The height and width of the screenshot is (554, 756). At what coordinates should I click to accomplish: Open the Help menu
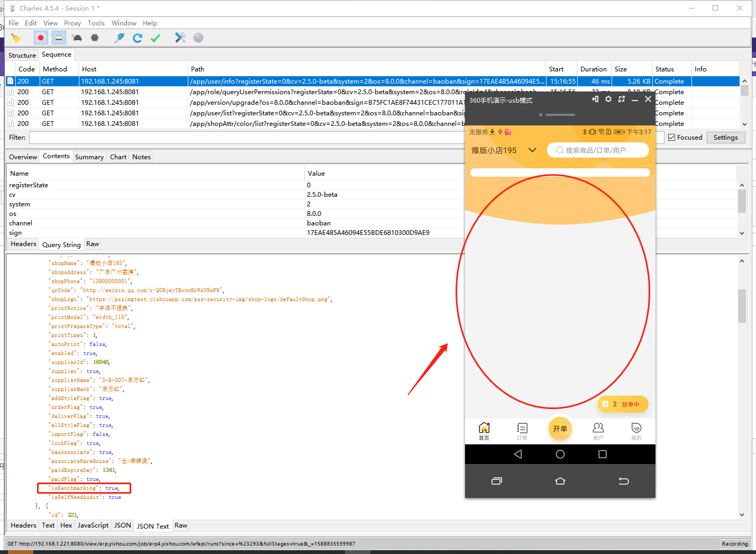[150, 23]
